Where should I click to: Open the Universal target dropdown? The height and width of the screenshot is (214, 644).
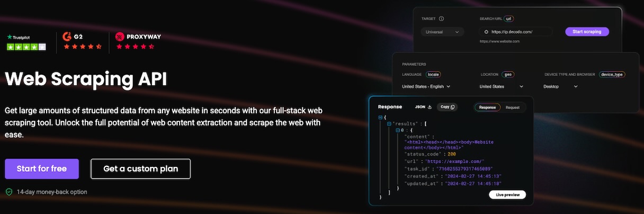coord(443,32)
